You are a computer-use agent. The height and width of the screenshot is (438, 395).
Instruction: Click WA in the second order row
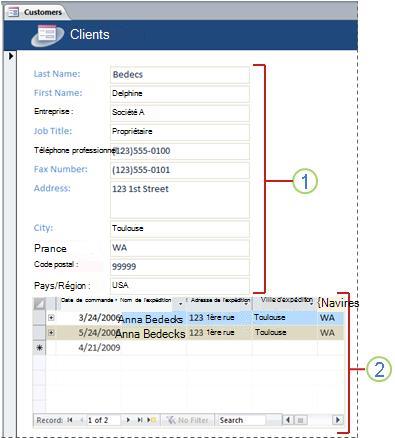point(327,333)
